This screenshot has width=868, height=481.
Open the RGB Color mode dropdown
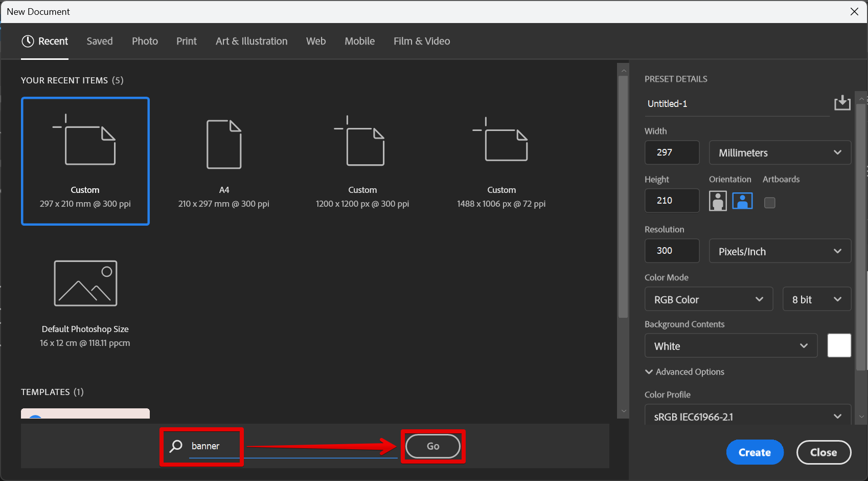click(709, 299)
